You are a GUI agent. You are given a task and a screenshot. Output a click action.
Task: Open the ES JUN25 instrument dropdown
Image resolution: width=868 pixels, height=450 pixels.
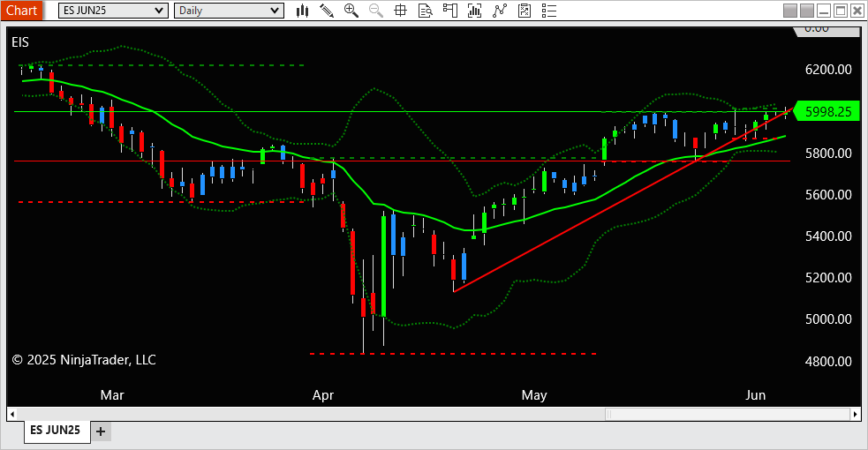click(114, 11)
